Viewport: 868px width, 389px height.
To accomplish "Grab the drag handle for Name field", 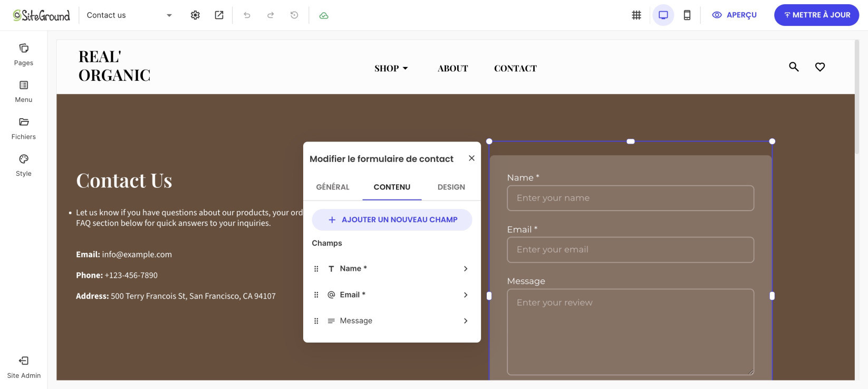I will (x=316, y=269).
